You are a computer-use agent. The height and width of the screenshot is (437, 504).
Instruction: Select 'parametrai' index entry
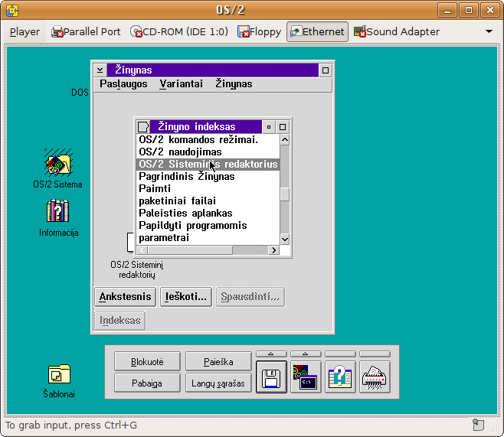(x=208, y=238)
